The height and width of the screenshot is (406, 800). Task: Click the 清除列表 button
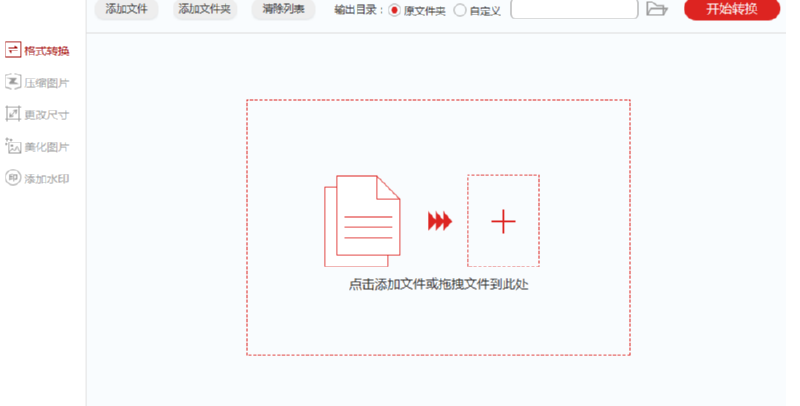(284, 9)
